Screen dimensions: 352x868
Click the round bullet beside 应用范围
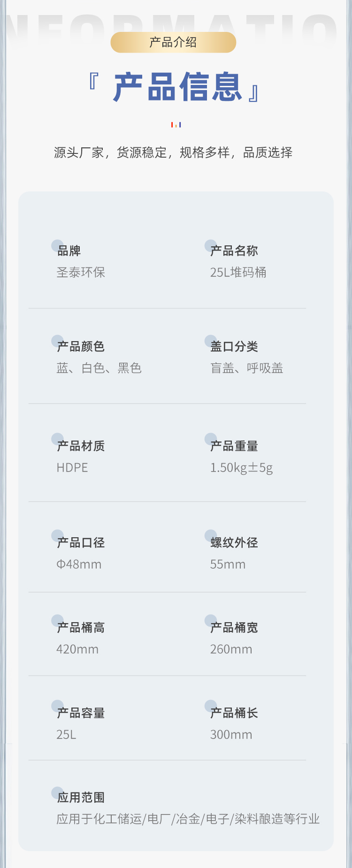pos(57,793)
